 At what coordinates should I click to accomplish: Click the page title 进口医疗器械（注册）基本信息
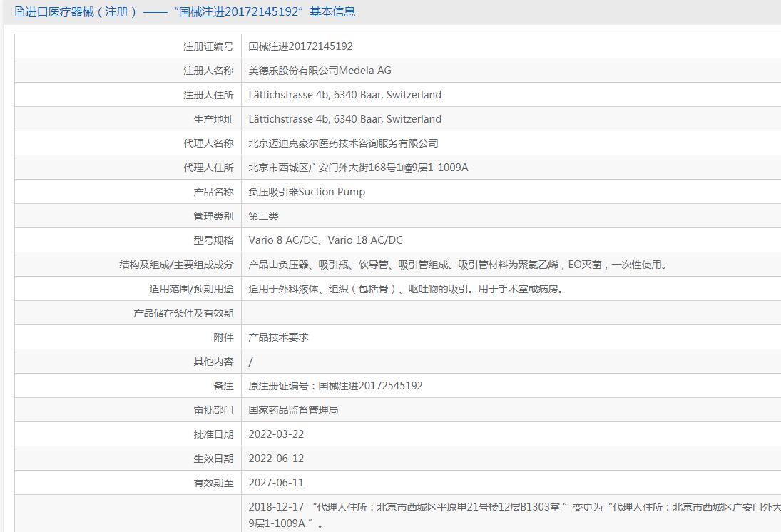pos(190,11)
